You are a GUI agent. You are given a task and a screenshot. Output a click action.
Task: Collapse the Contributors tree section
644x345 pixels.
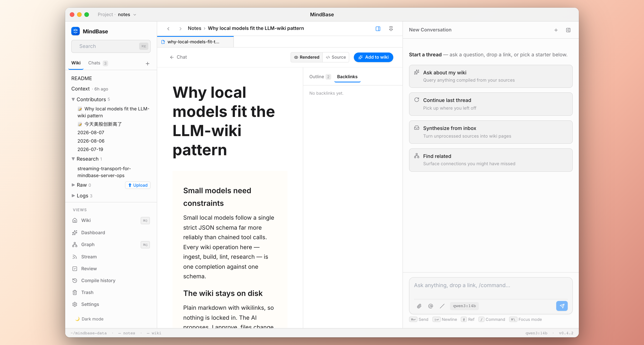tap(73, 99)
